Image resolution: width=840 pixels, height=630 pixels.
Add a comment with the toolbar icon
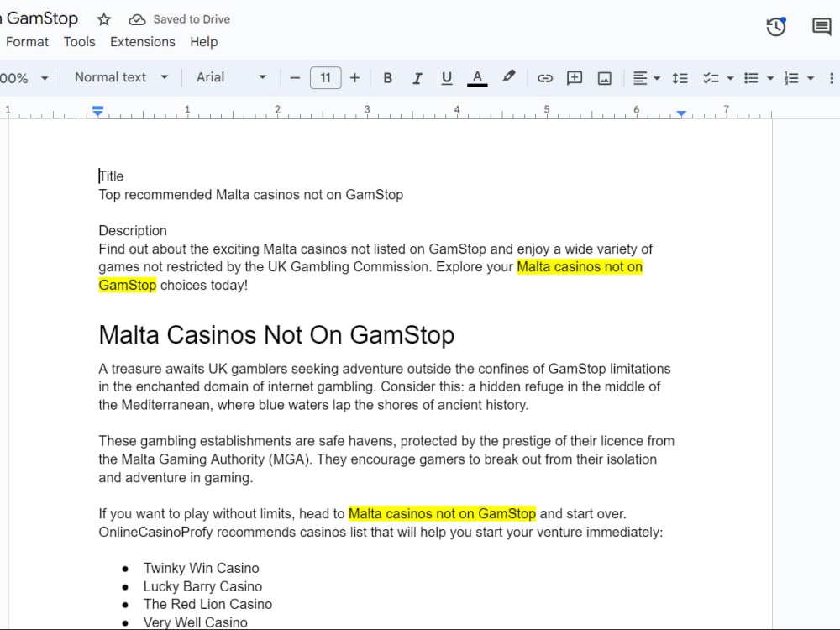coord(575,78)
